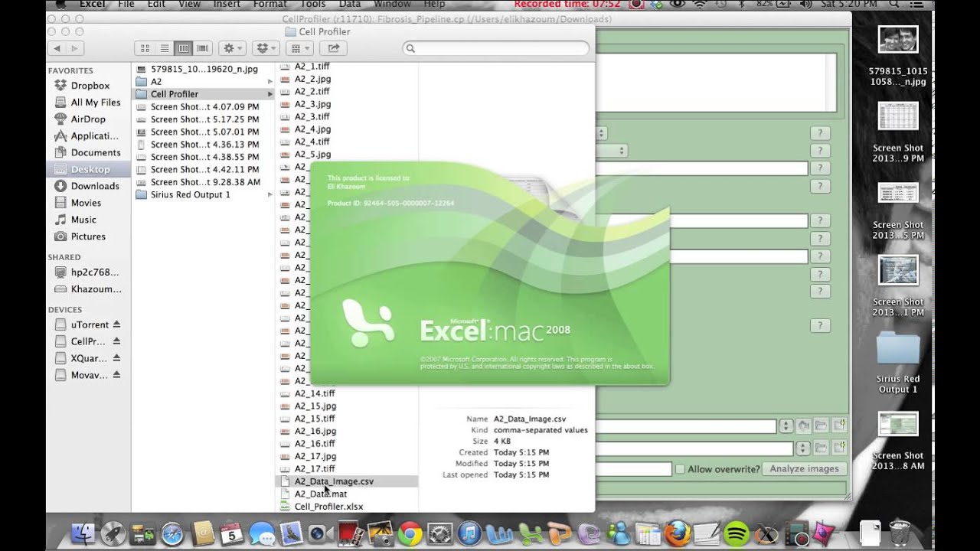This screenshot has height=551, width=980.
Task: Open the Data menu
Action: [350, 5]
